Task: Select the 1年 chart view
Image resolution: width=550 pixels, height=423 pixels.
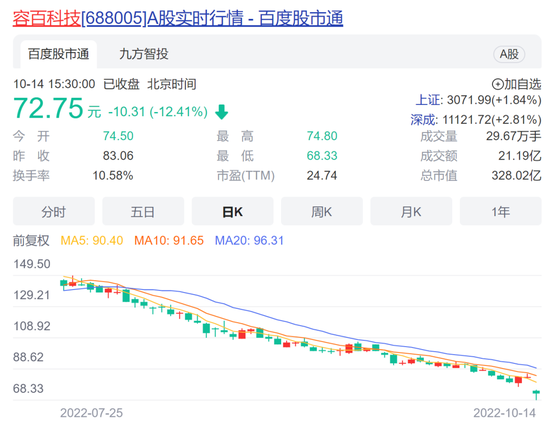Action: point(501,211)
